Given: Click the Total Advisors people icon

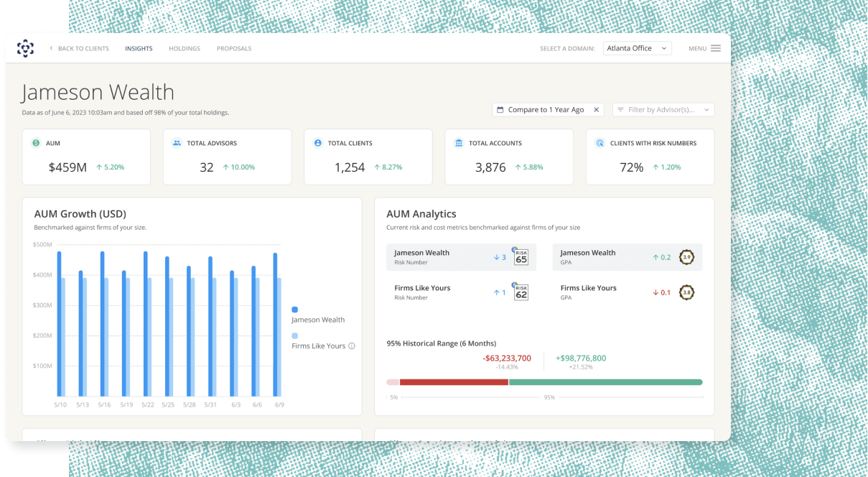Looking at the screenshot, I should pos(177,143).
